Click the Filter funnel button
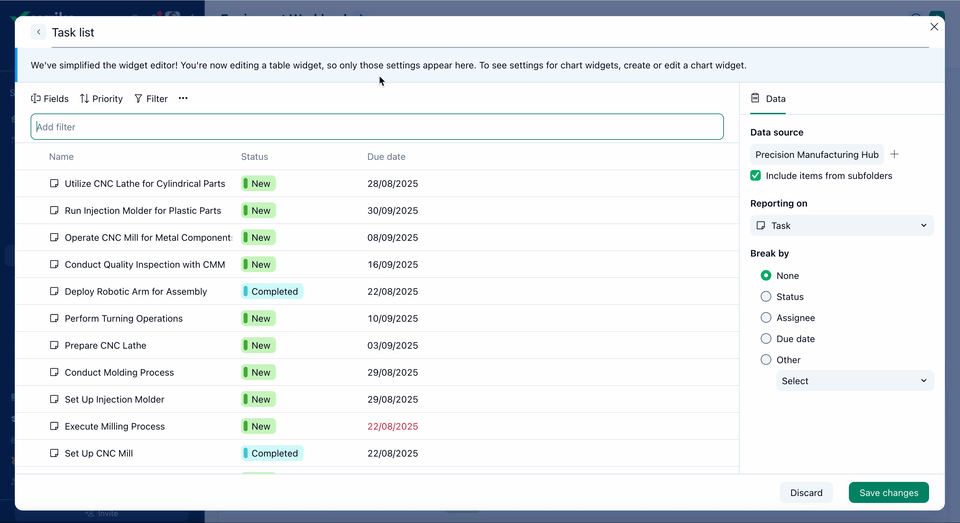The width and height of the screenshot is (960, 523). [x=151, y=99]
